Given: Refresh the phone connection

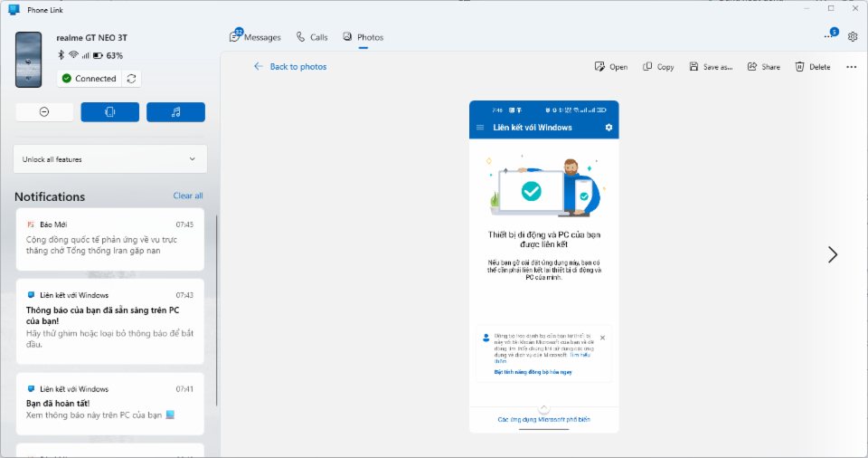Looking at the screenshot, I should (x=131, y=78).
